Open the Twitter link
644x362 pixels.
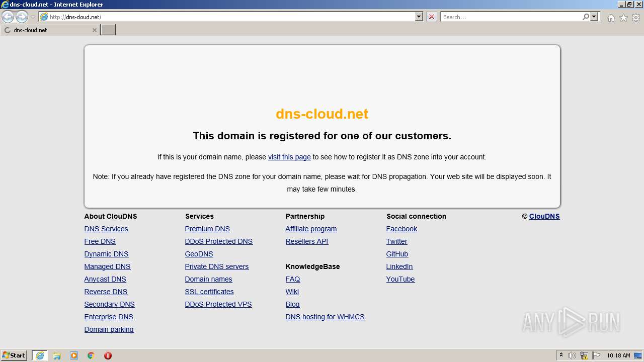pyautogui.click(x=396, y=241)
